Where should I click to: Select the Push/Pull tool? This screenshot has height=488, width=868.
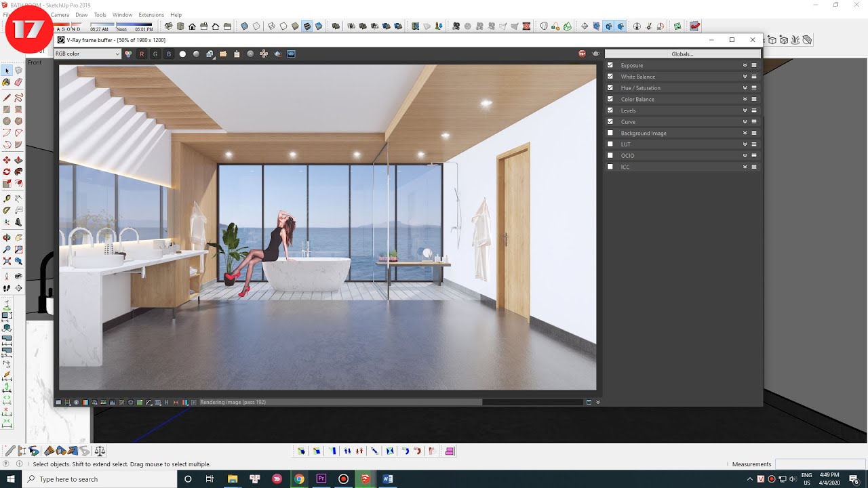coord(18,160)
